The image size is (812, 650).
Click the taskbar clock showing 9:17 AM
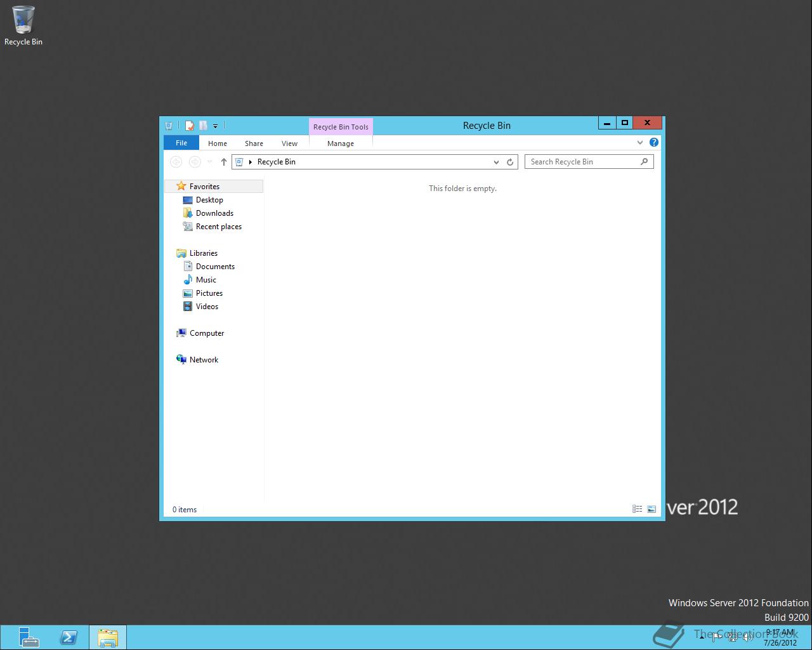click(780, 637)
